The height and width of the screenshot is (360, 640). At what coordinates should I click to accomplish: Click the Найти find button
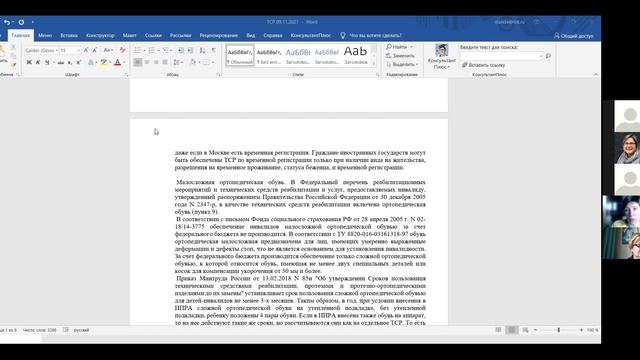click(x=397, y=47)
